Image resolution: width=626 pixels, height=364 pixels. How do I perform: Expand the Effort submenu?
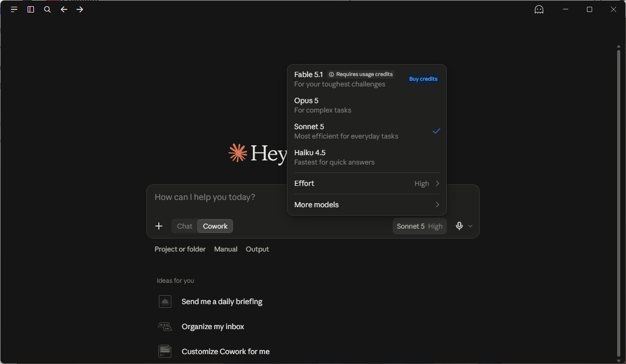[x=367, y=183]
